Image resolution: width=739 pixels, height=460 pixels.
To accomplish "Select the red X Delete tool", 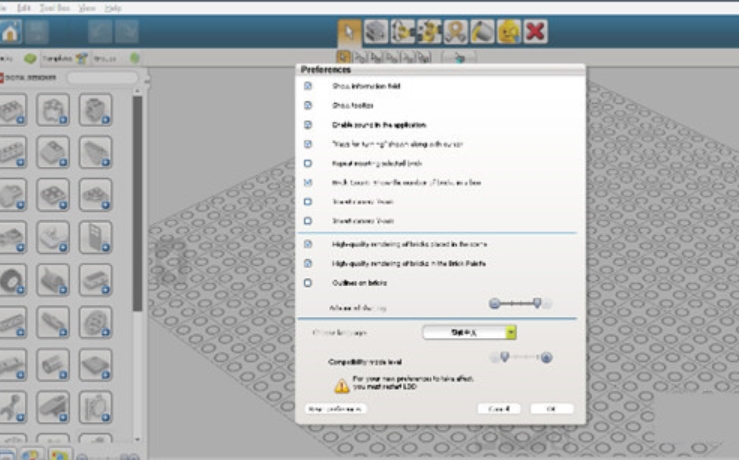I will click(535, 32).
